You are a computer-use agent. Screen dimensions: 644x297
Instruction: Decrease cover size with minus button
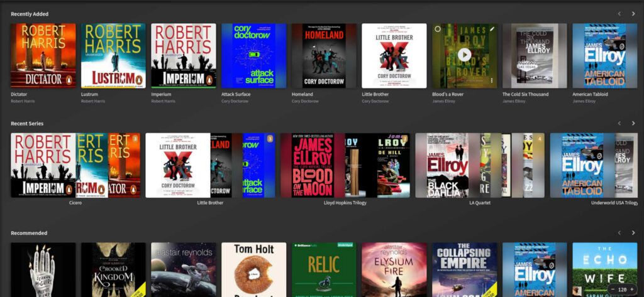click(613, 289)
